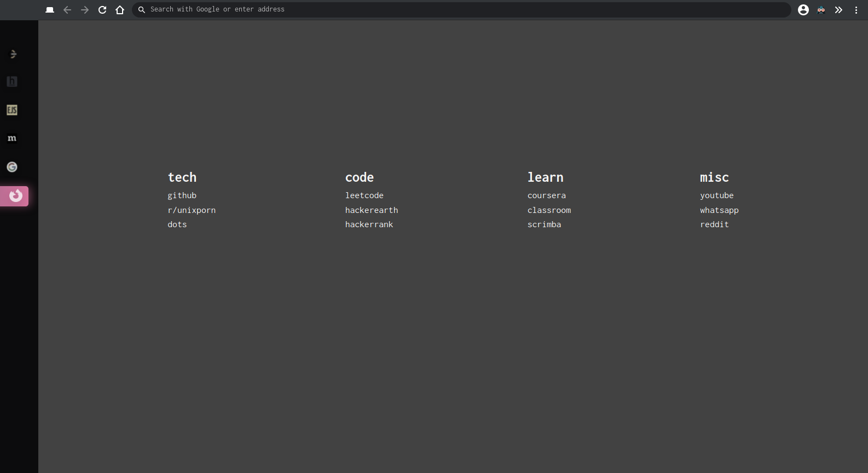Open the leetcode link
Image resolution: width=868 pixels, height=473 pixels.
click(x=364, y=195)
